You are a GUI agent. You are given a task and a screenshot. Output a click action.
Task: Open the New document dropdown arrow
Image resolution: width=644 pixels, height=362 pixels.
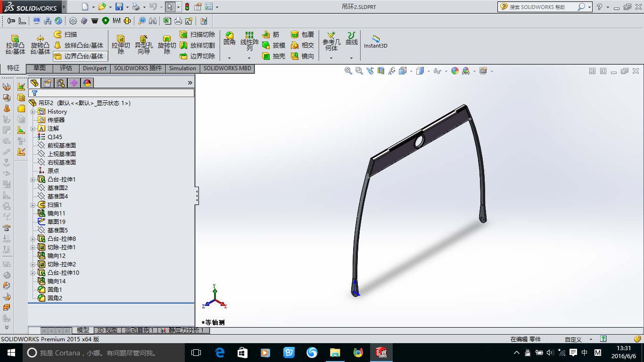[x=93, y=7]
